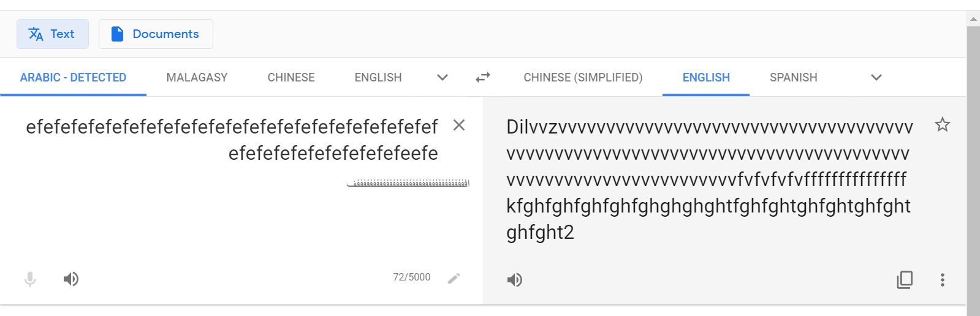The height and width of the screenshot is (316, 980).
Task: Clear the source text with X
Action: click(458, 126)
